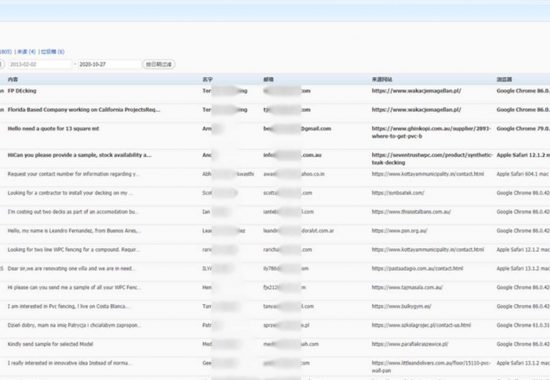Image resolution: width=550 pixels, height=380 pixels.
Task: Click the sunboatek.com source URL
Action: coord(398,193)
